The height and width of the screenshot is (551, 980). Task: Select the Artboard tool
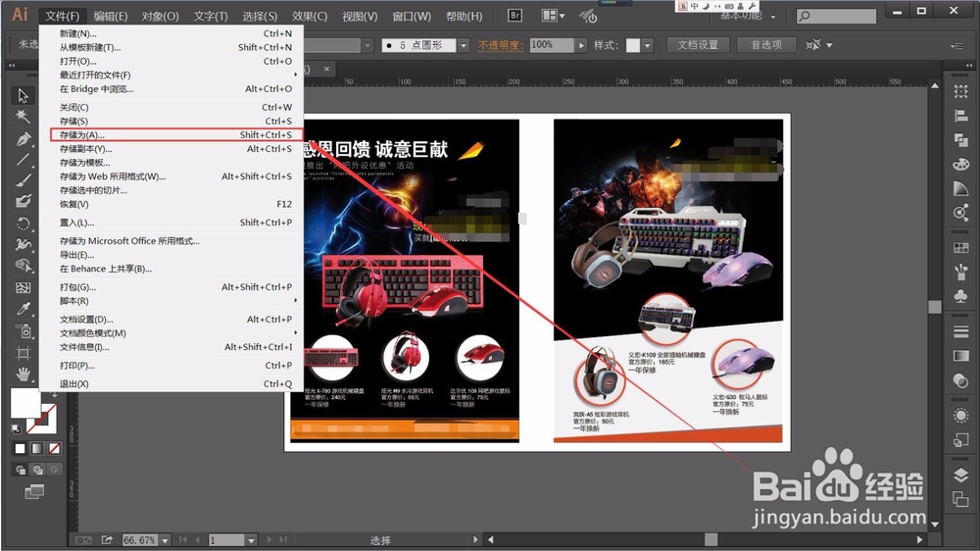click(x=23, y=353)
